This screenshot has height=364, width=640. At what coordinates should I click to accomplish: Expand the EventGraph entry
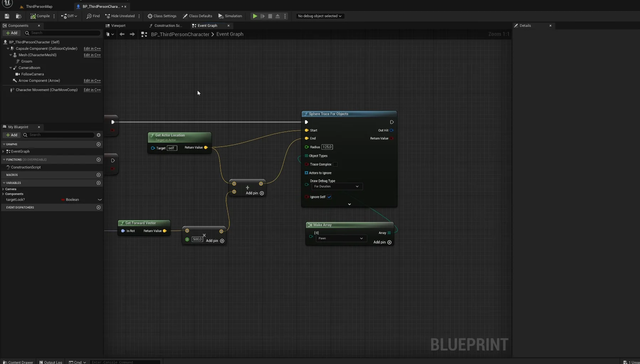pyautogui.click(x=4, y=152)
